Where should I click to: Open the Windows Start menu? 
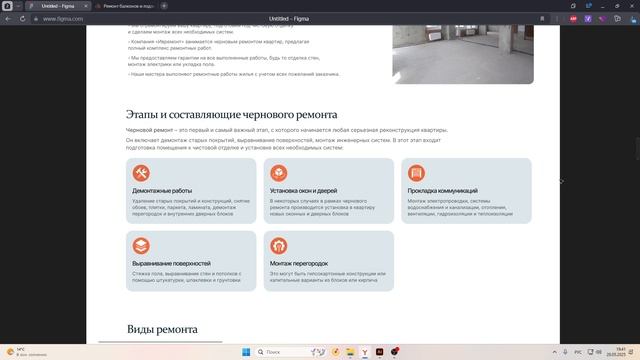pyautogui.click(x=246, y=352)
